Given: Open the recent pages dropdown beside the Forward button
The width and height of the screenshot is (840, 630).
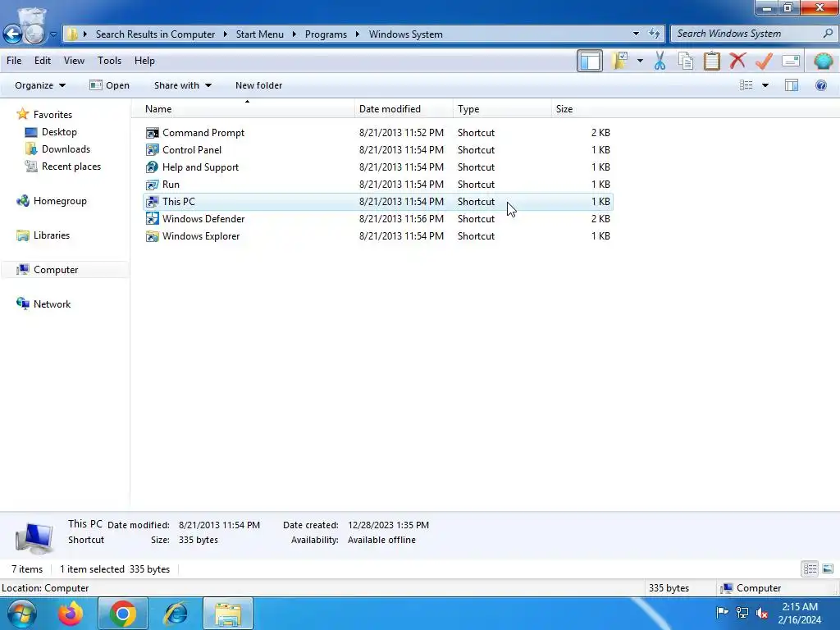Looking at the screenshot, I should coord(53,34).
